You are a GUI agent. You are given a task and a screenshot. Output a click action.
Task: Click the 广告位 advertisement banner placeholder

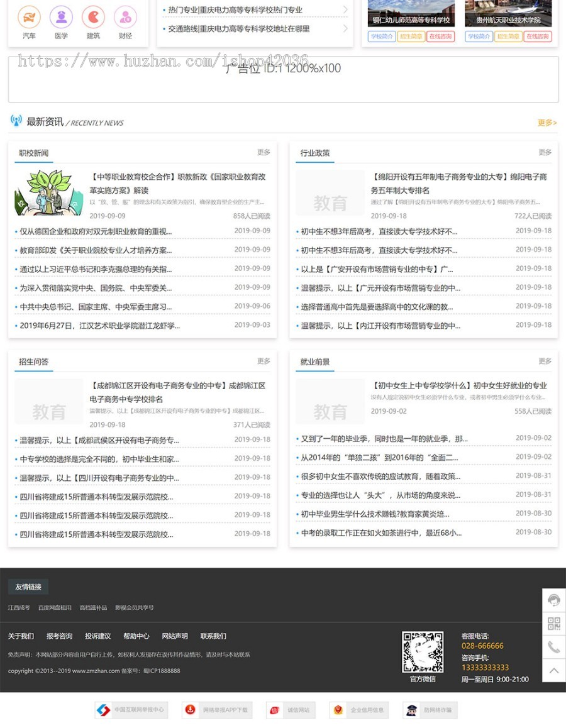coord(283,79)
